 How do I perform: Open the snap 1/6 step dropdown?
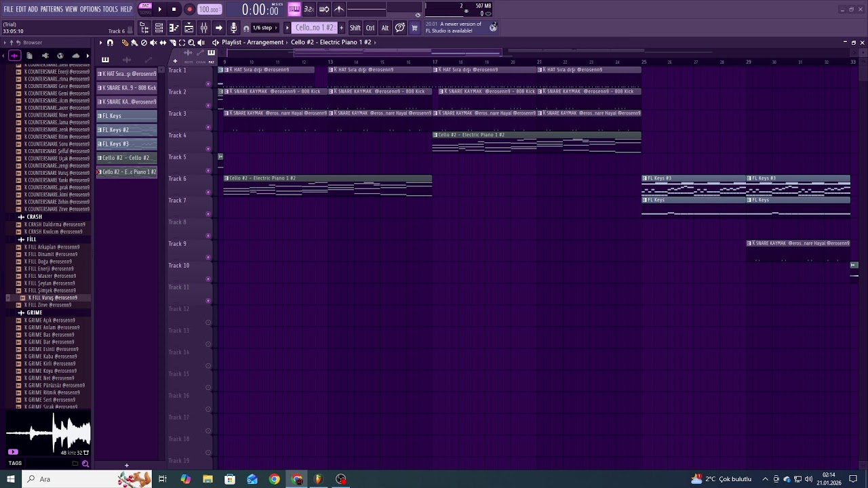pos(265,28)
